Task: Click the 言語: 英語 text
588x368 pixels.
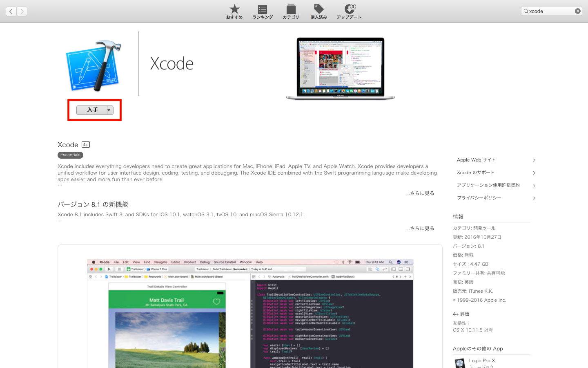Action: [x=463, y=282]
